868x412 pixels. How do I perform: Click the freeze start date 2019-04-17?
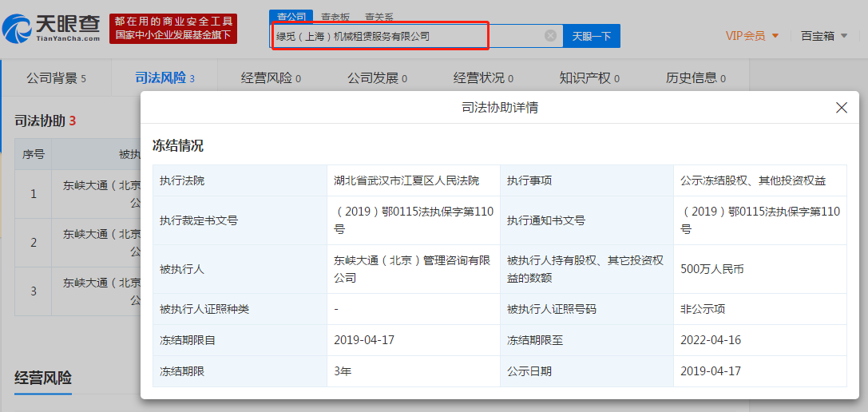364,340
